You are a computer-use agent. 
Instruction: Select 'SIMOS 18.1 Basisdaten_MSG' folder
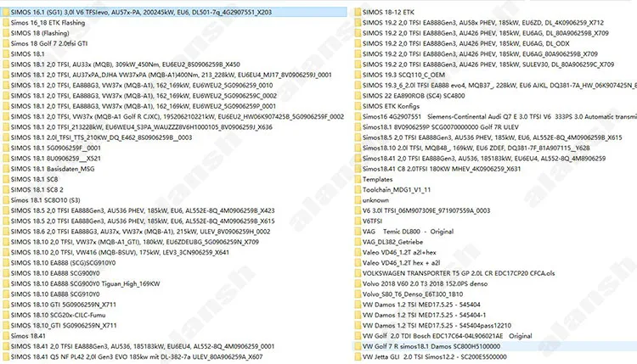pos(53,169)
